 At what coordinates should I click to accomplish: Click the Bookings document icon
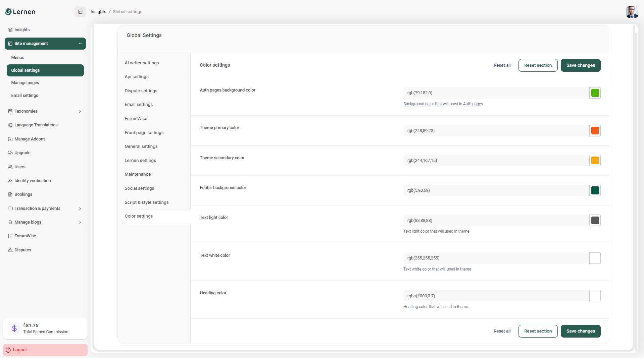[10, 194]
